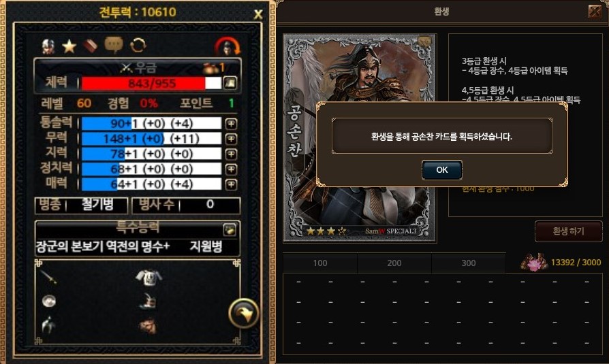Click the 환생 하기 button
This screenshot has height=364, width=609.
click(x=568, y=231)
